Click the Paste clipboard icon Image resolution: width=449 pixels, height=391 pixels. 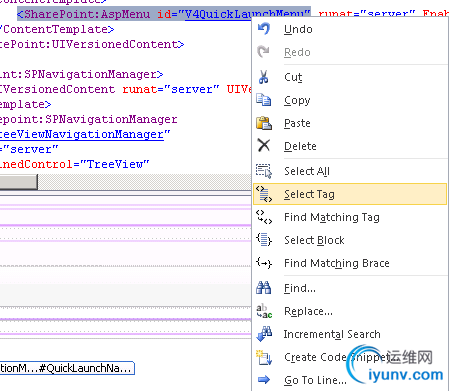pyautogui.click(x=264, y=123)
